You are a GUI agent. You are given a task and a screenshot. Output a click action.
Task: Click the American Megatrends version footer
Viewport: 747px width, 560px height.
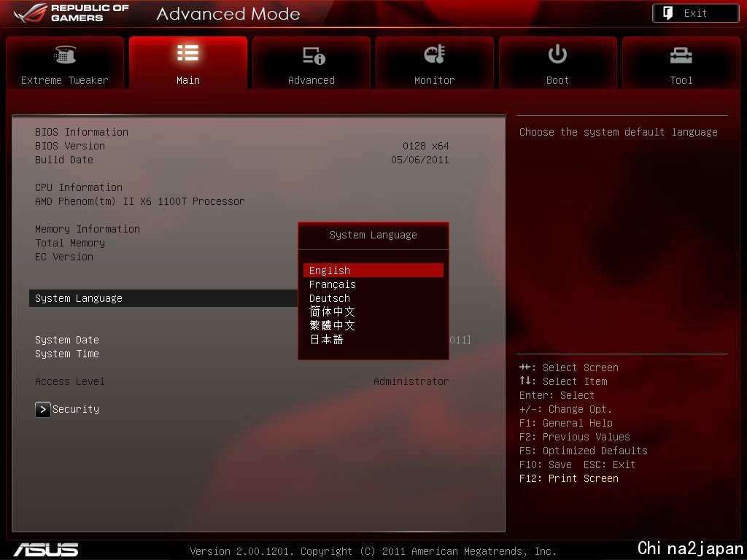pos(373,551)
